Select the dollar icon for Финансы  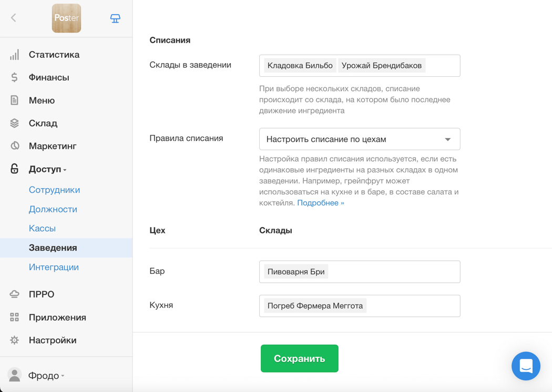click(x=15, y=77)
